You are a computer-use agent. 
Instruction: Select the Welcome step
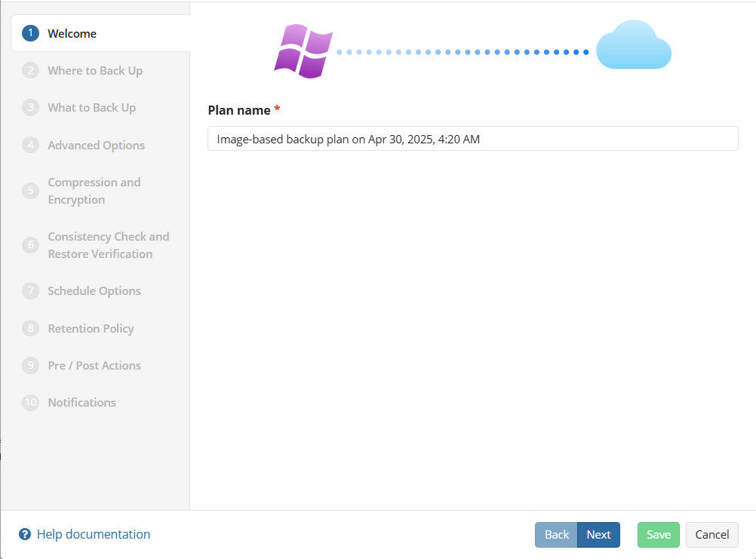click(x=100, y=33)
